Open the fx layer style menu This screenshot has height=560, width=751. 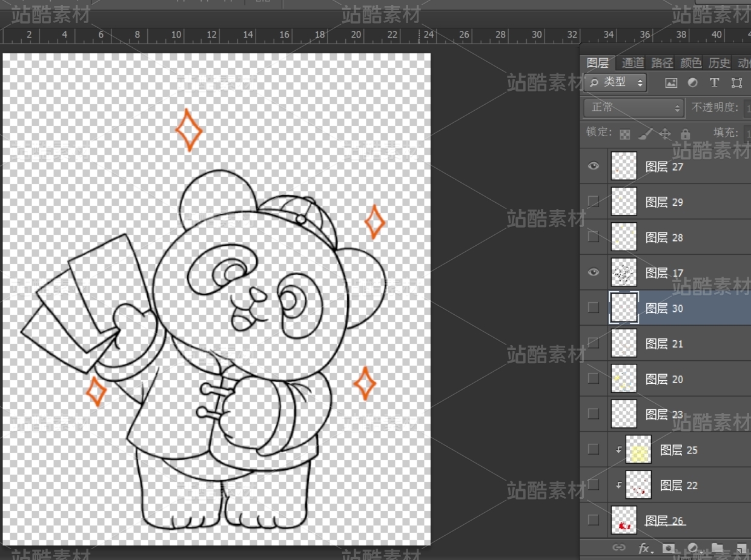(x=644, y=548)
